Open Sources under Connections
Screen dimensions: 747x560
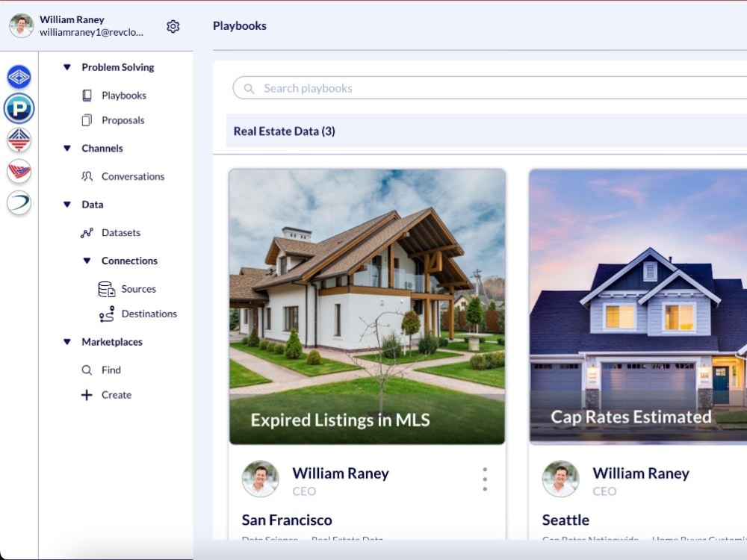pyautogui.click(x=139, y=289)
